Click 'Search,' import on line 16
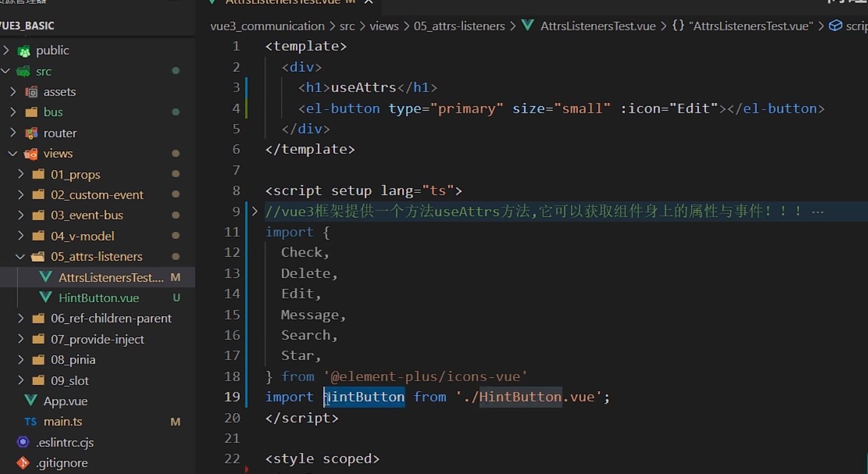The width and height of the screenshot is (868, 474). click(x=309, y=335)
